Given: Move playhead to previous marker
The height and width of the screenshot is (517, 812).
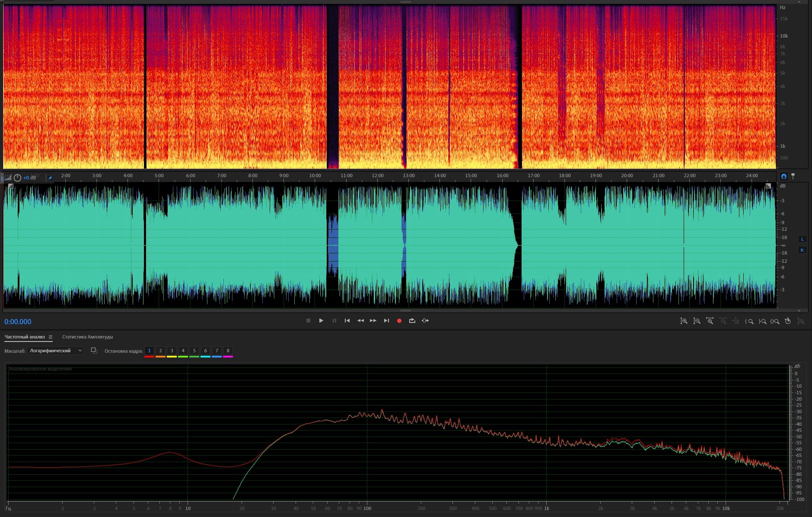Looking at the screenshot, I should point(347,321).
